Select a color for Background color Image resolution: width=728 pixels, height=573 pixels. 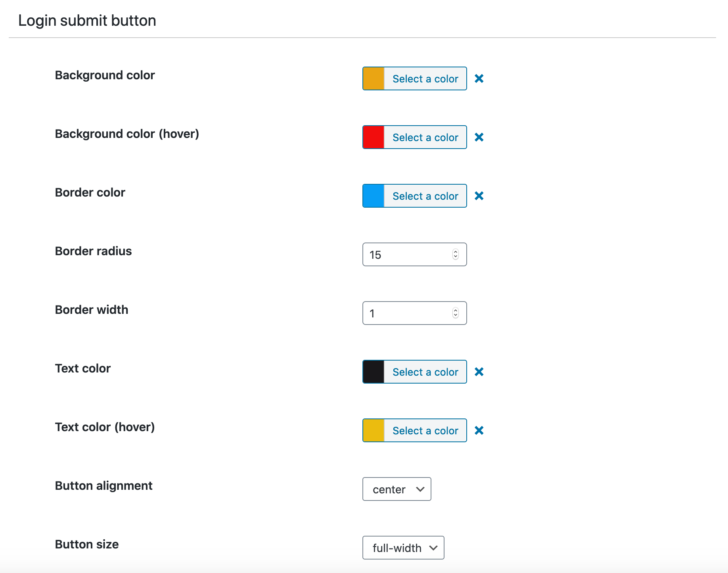pyautogui.click(x=425, y=78)
